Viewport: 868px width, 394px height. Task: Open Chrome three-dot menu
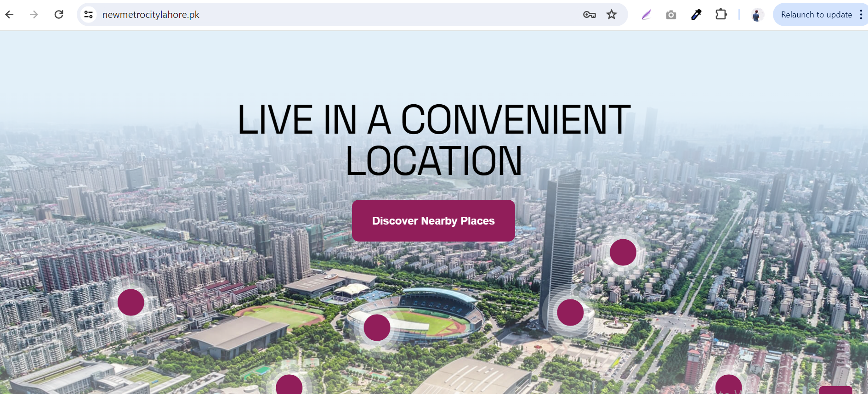[861, 15]
